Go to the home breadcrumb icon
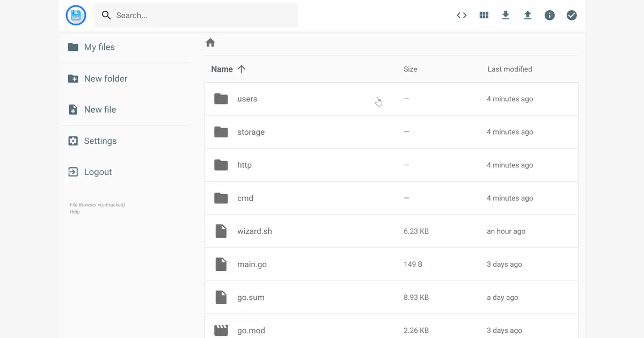Viewport: 644px width, 338px height. pyautogui.click(x=210, y=42)
